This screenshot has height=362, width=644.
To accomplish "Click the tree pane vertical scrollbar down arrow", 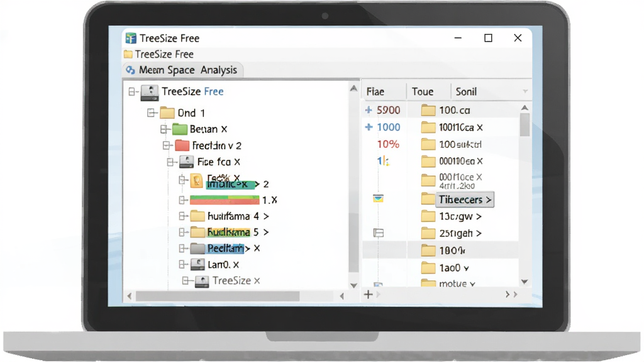I will 353,285.
